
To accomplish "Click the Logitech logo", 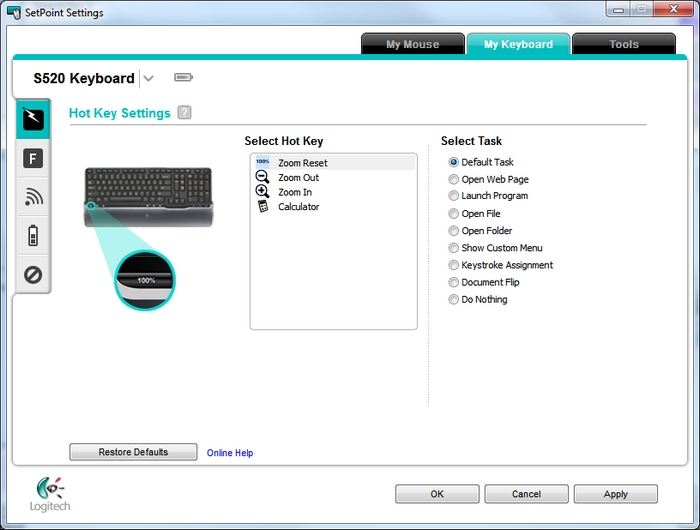I will [x=50, y=494].
